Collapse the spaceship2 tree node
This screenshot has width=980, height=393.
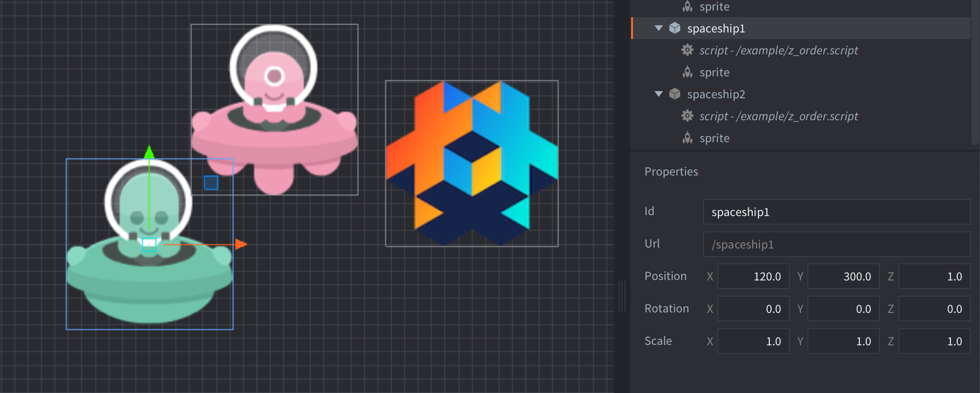(659, 94)
